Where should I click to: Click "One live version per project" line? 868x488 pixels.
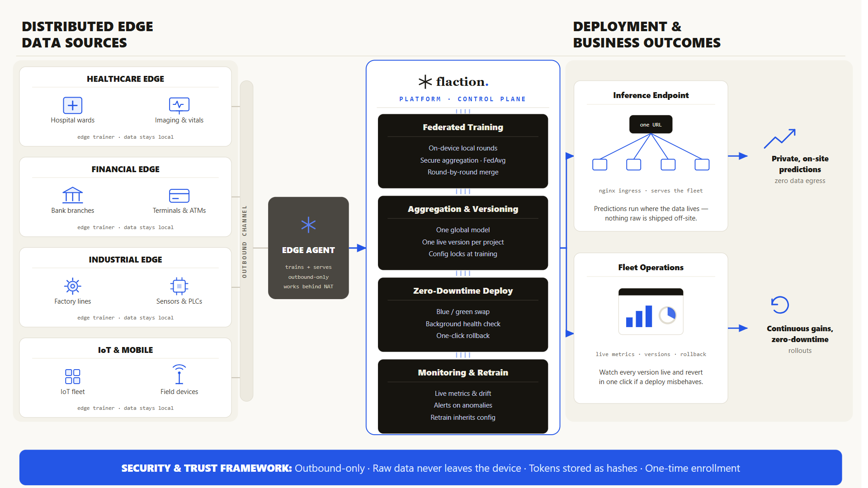463,242
